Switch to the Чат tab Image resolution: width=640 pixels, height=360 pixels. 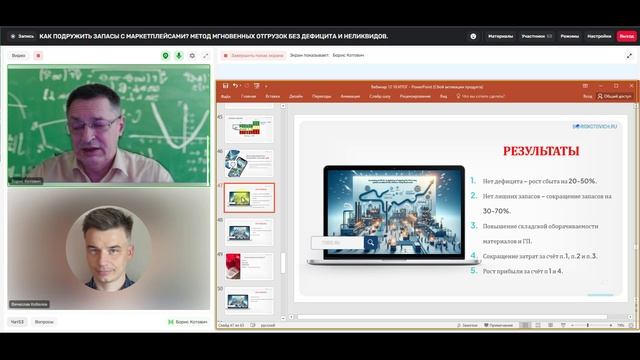(17, 322)
